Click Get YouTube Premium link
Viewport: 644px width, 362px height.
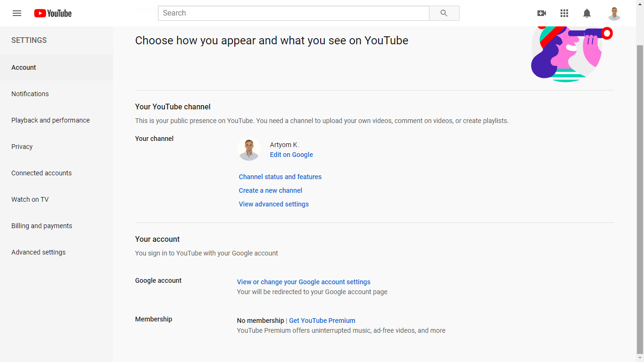(322, 321)
